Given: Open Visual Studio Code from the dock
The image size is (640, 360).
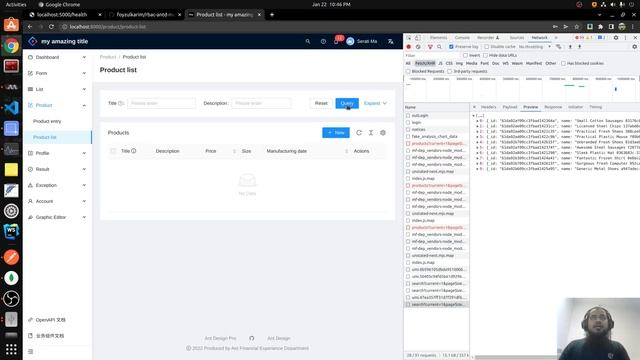Looking at the screenshot, I should (x=11, y=108).
